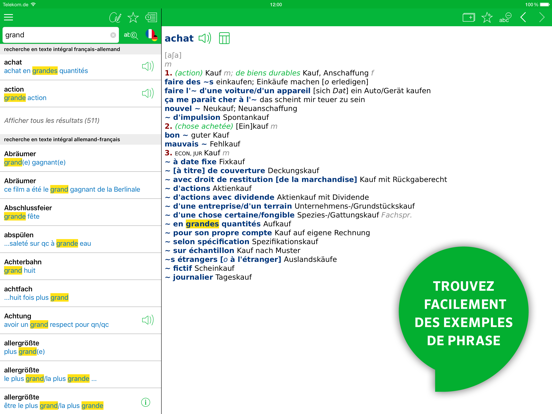
Task: Play pronunciation for 'action' result
Action: (148, 93)
